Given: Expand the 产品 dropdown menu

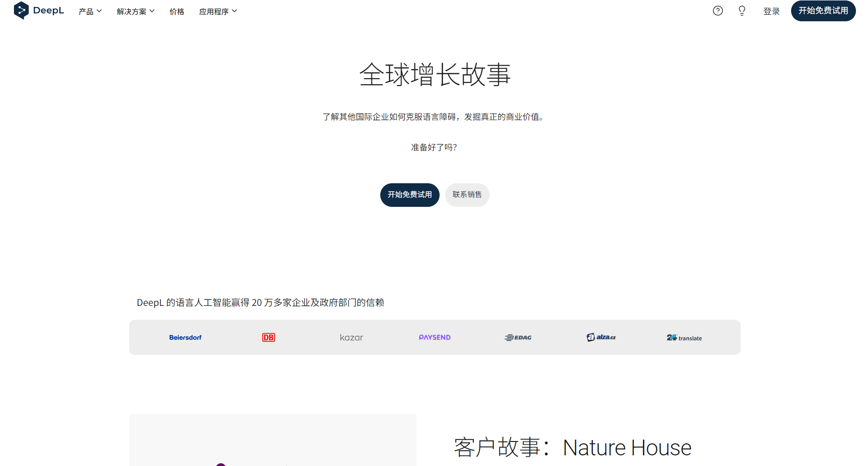Looking at the screenshot, I should [89, 11].
